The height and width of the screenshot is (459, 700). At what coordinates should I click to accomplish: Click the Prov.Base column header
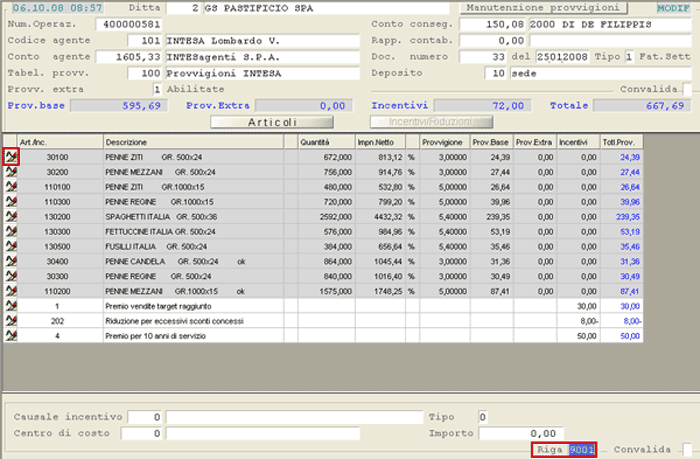(492, 142)
